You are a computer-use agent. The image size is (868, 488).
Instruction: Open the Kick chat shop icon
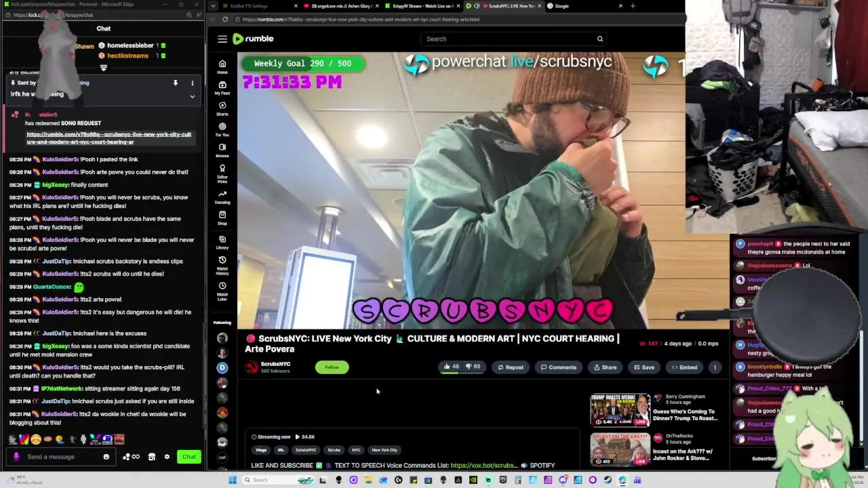click(x=152, y=457)
